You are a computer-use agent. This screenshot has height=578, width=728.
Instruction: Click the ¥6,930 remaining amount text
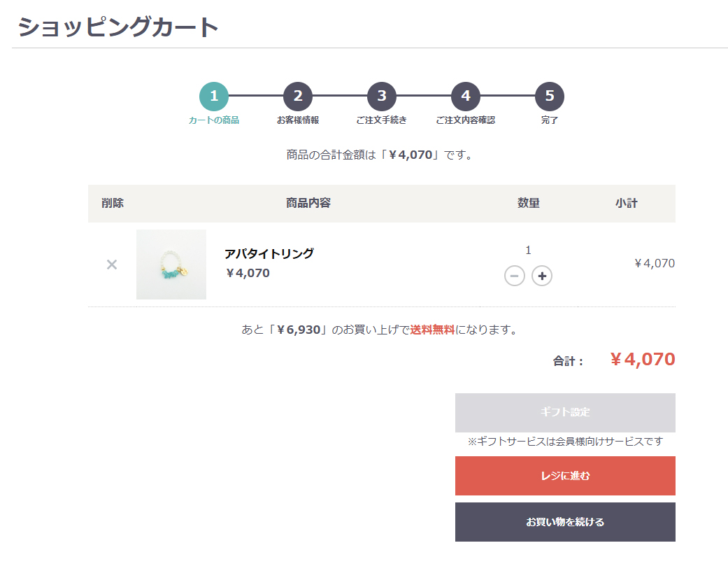[299, 330]
